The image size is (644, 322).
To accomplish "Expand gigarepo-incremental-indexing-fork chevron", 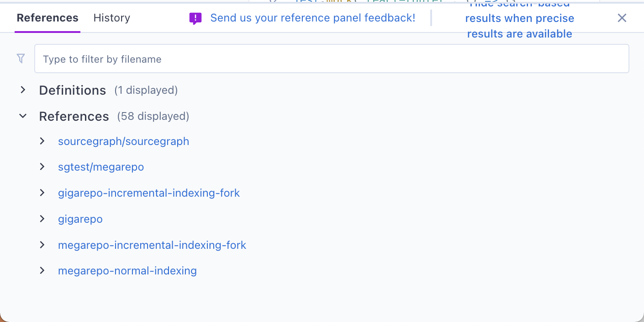I will [x=42, y=193].
